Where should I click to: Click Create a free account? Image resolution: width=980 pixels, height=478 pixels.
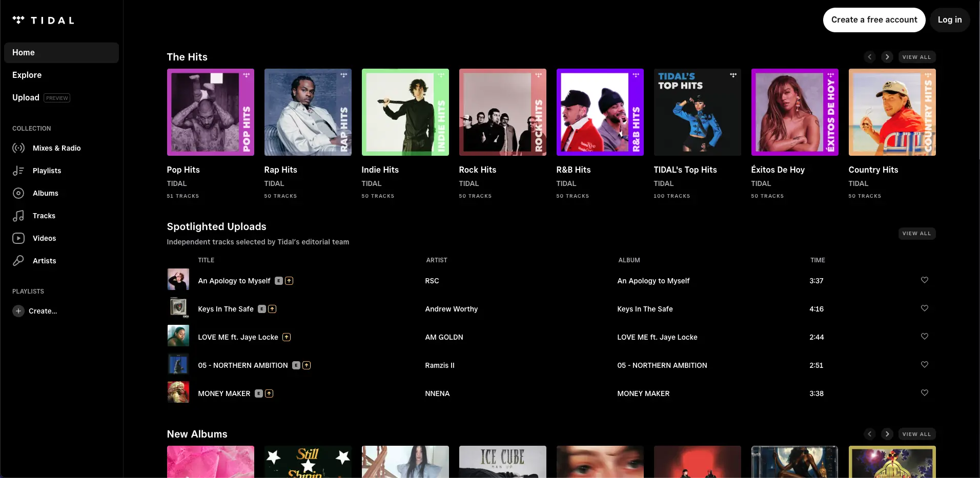coord(874,20)
